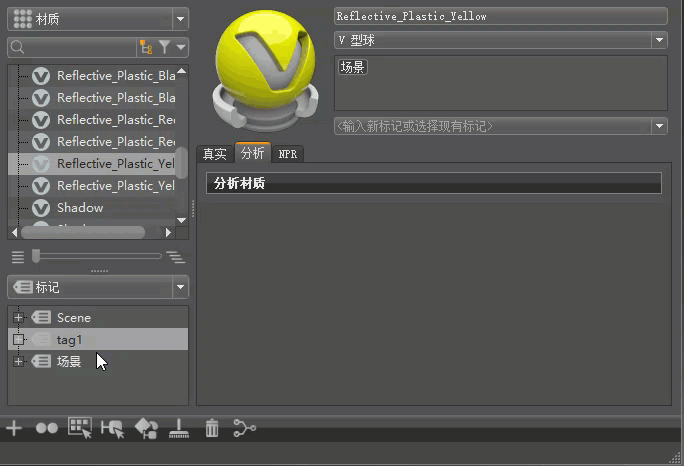
Task: Click the add (plus) icon in bottom toolbar
Action: pos(14,428)
